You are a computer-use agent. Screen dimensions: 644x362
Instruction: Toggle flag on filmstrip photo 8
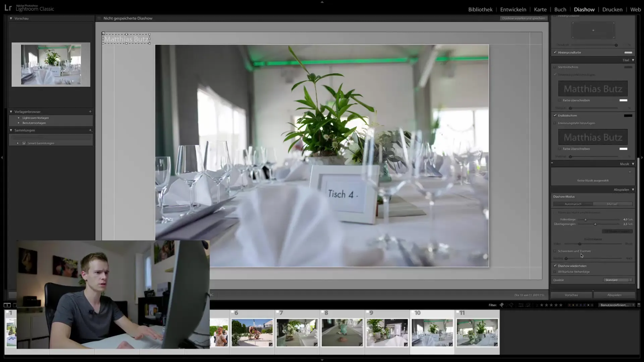pyautogui.click(x=323, y=312)
